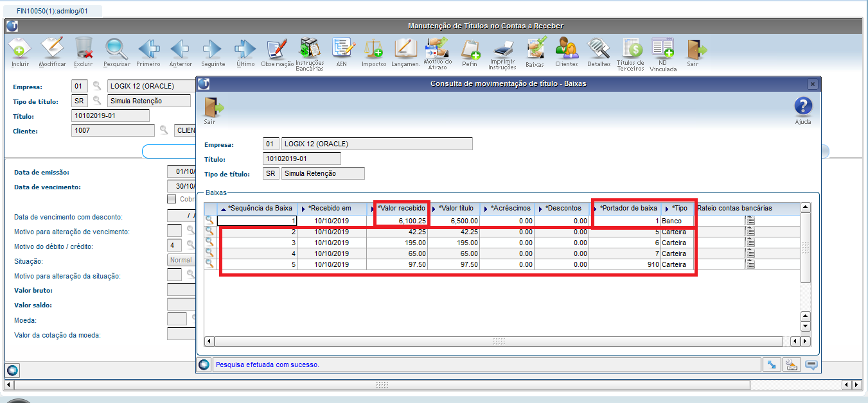The image size is (868, 403).
Task: Open Rateio contas bancárias for portador 910
Action: point(750,264)
